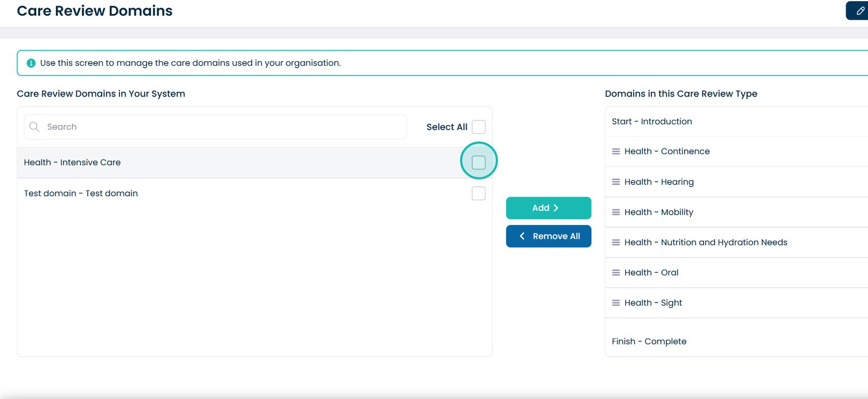Click the Health - Sight domain label

click(653, 303)
